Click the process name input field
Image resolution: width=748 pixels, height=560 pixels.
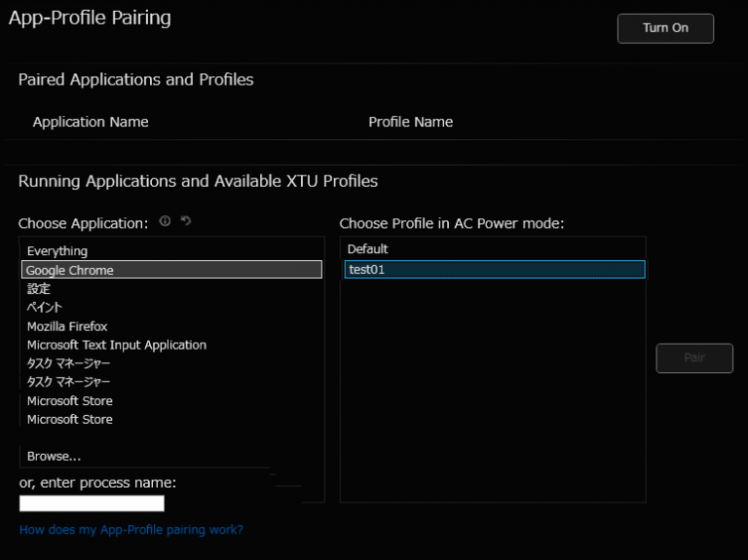(x=93, y=504)
